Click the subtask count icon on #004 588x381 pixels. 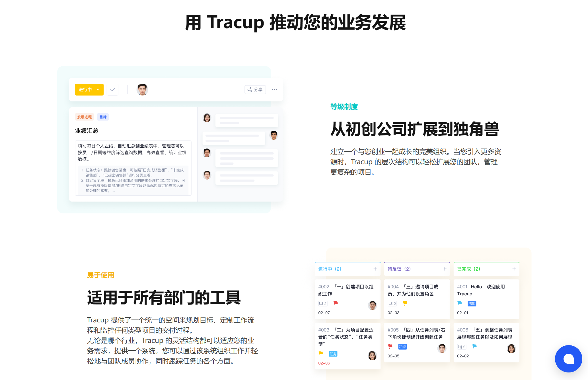(392, 304)
